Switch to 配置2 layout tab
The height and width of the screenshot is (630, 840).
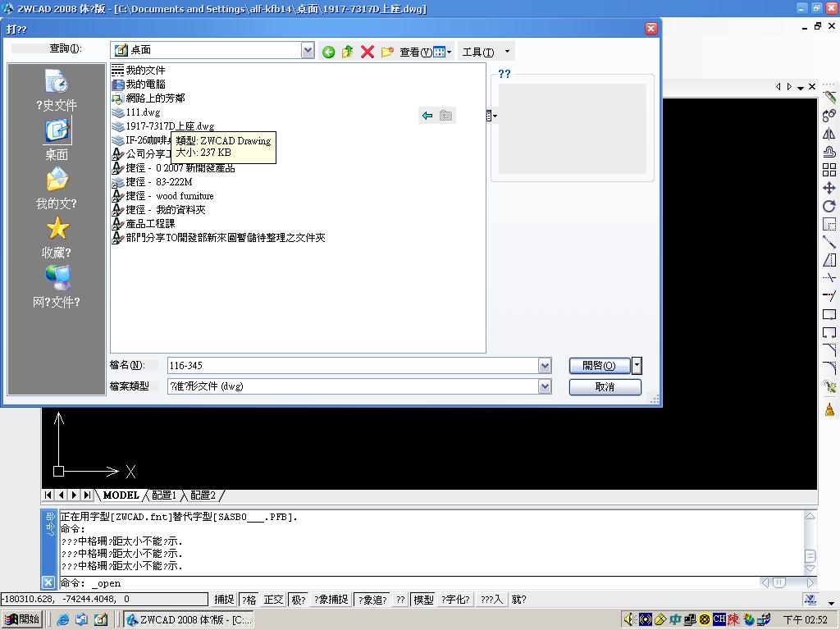pos(203,495)
